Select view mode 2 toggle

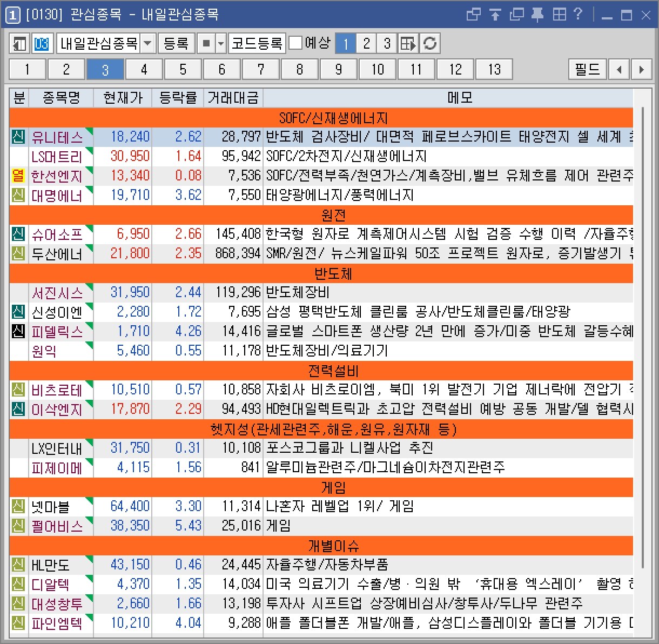(366, 43)
